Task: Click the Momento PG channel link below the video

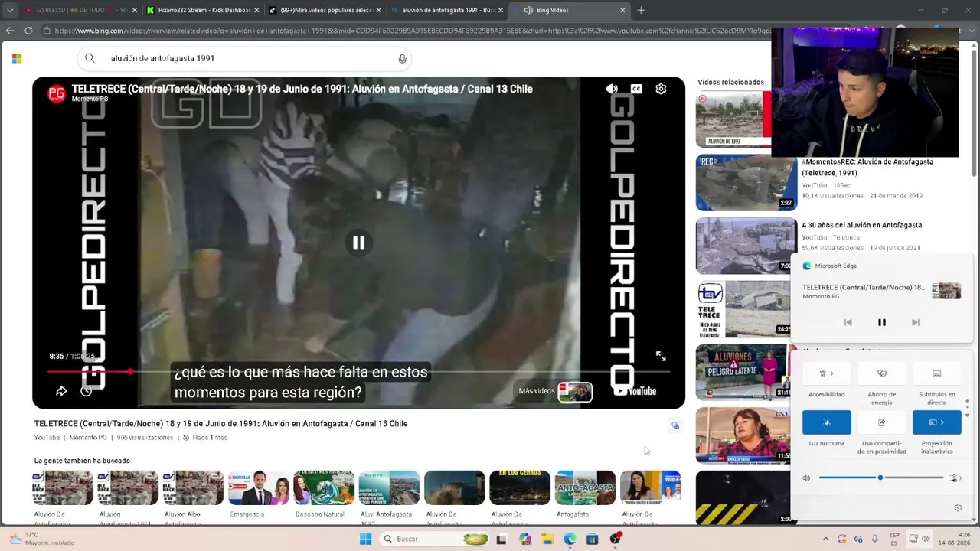Action: tap(88, 438)
